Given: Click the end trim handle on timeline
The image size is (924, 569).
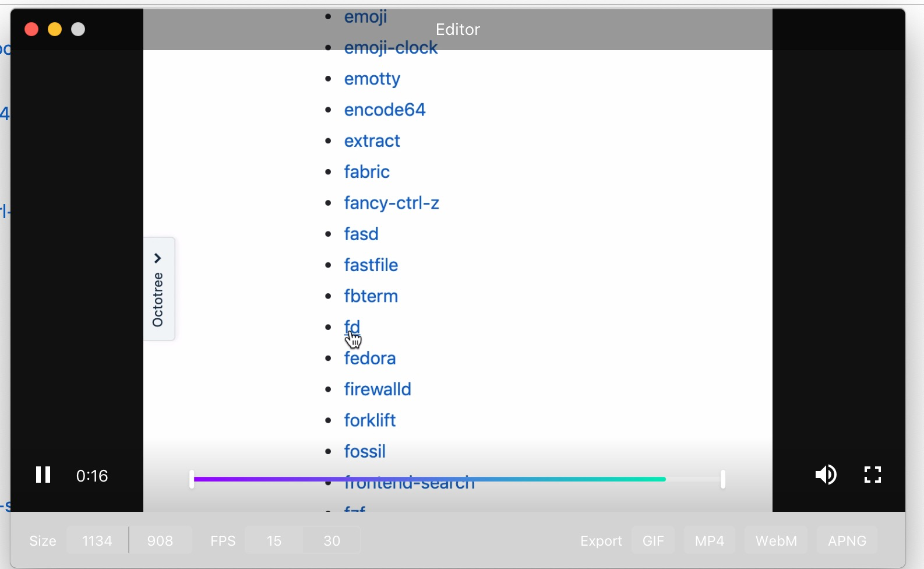Looking at the screenshot, I should tap(723, 479).
